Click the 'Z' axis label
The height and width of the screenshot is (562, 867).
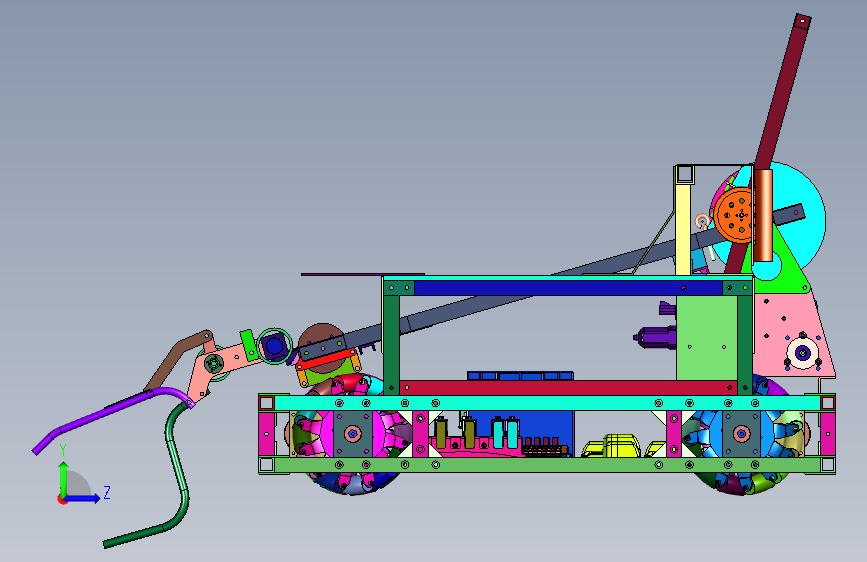[107, 492]
